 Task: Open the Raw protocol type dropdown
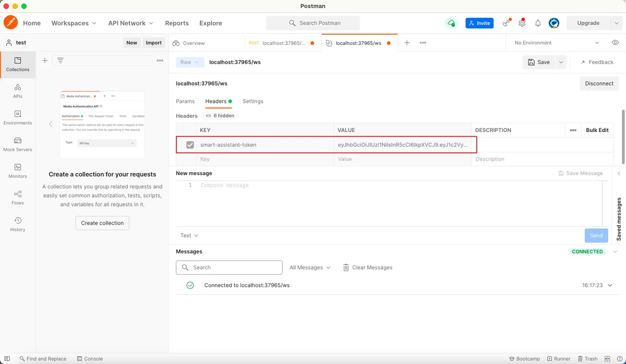point(189,62)
